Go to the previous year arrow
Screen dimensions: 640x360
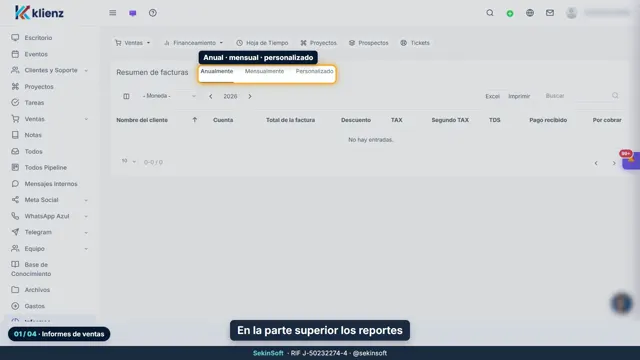[211, 96]
